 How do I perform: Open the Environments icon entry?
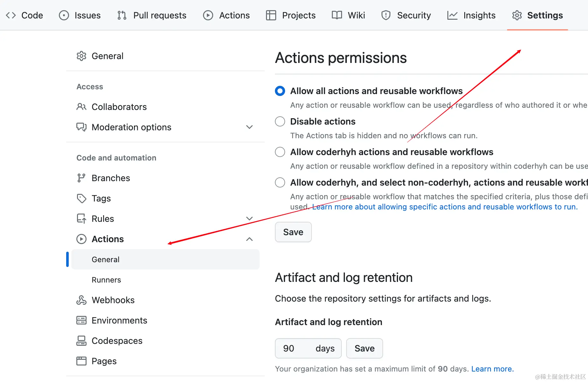tap(81, 320)
